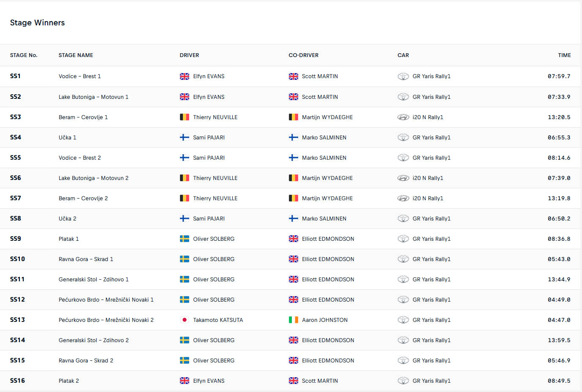Select driver Sami PAJARI in the SS5 row
The height and width of the screenshot is (392, 582).
pos(209,158)
